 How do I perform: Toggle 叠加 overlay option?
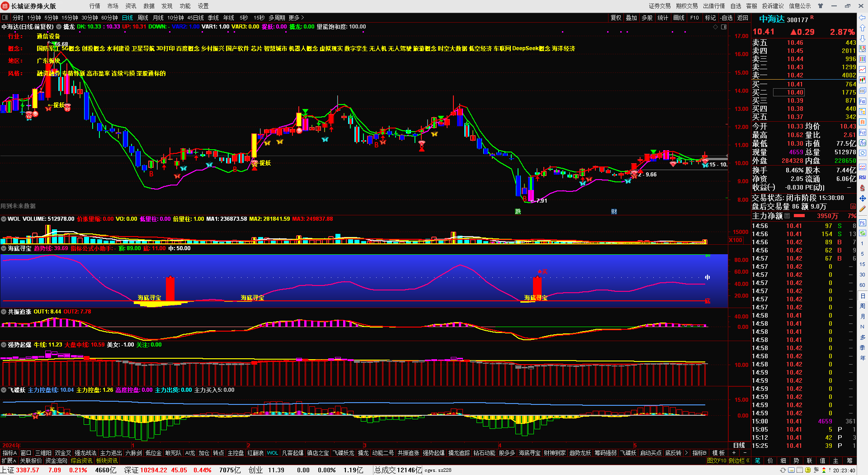pyautogui.click(x=631, y=18)
